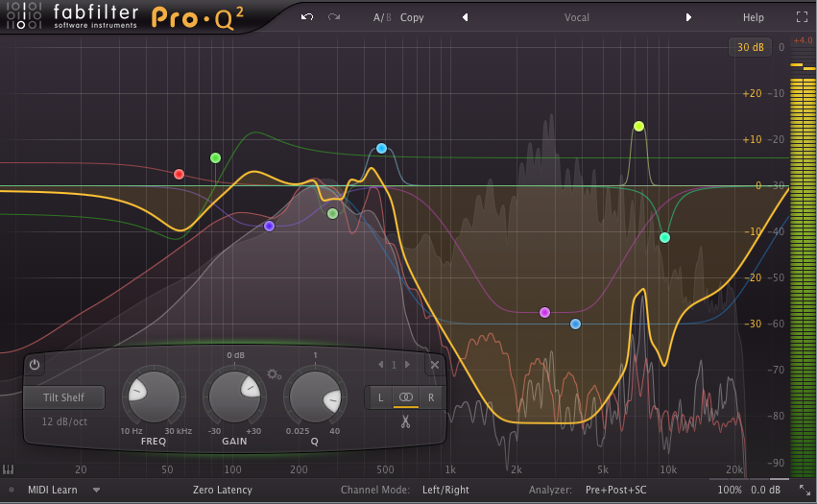
Task: Open the Help menu
Action: point(753,17)
